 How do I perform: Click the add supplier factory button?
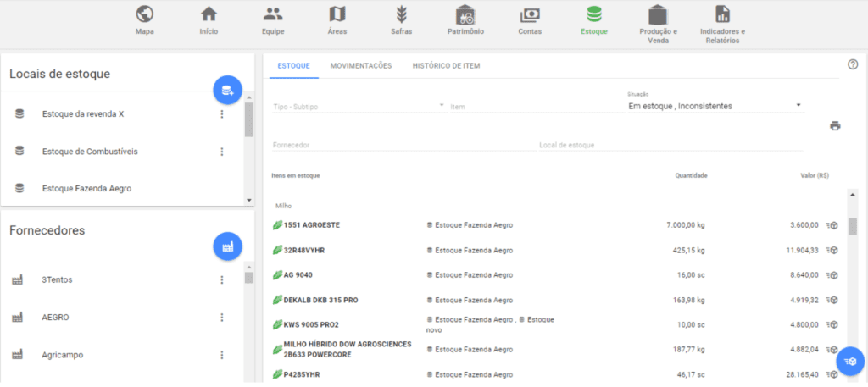tap(227, 246)
